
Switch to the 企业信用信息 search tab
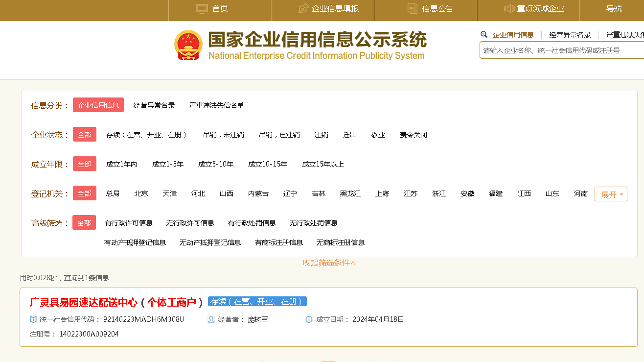pos(513,35)
